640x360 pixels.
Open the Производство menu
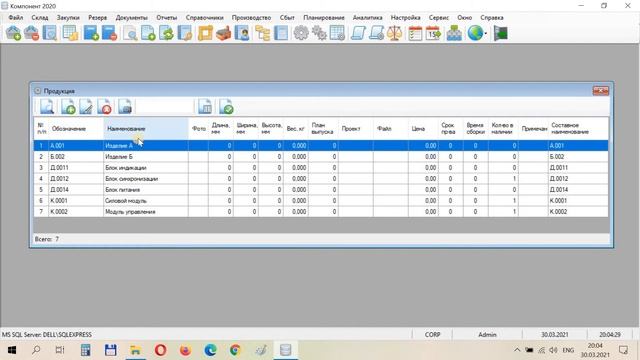tap(251, 18)
